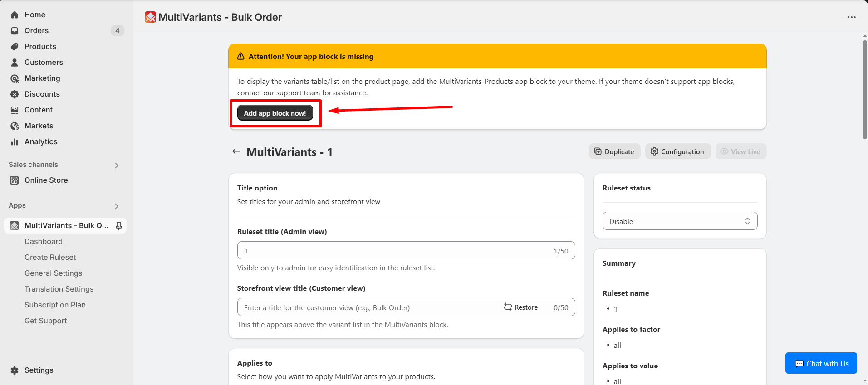Pin the MultiVariants app using pin icon

pyautogui.click(x=119, y=225)
